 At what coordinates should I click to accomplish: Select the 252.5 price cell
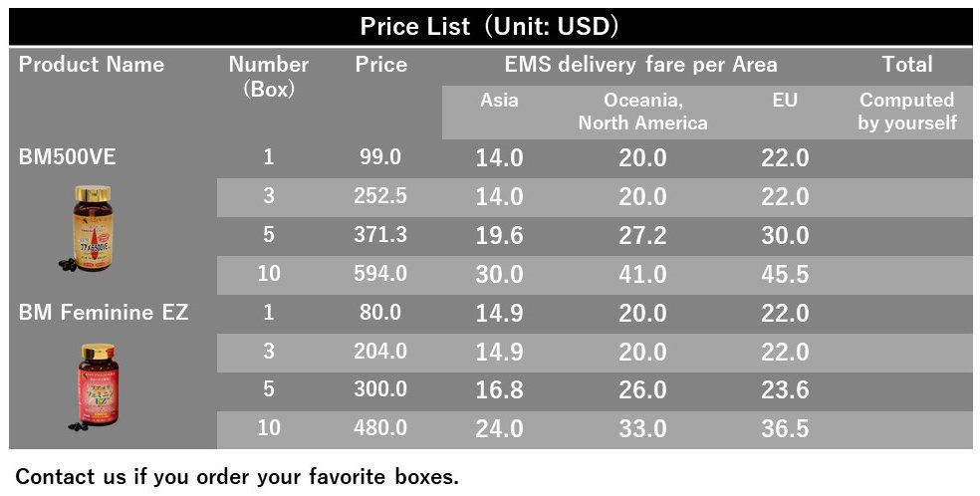(380, 195)
